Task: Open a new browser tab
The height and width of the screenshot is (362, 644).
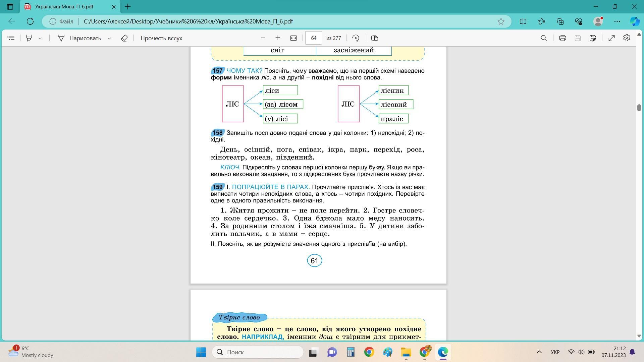Action: click(128, 7)
